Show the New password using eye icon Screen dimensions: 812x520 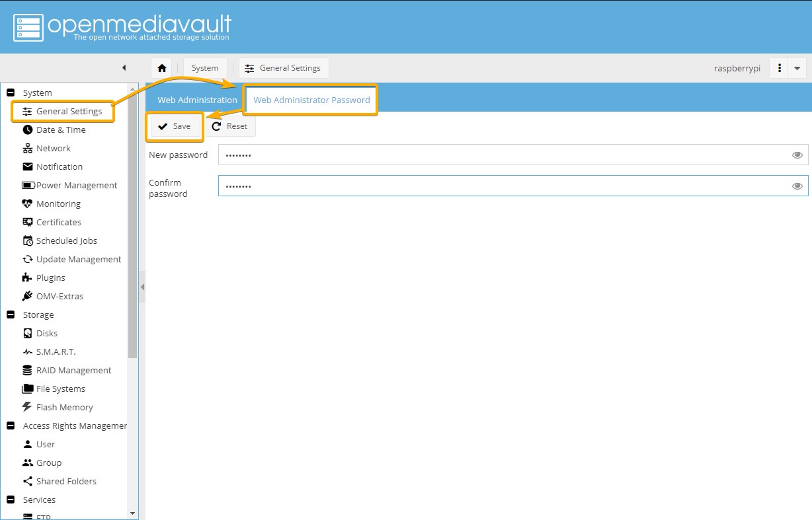pyautogui.click(x=797, y=155)
